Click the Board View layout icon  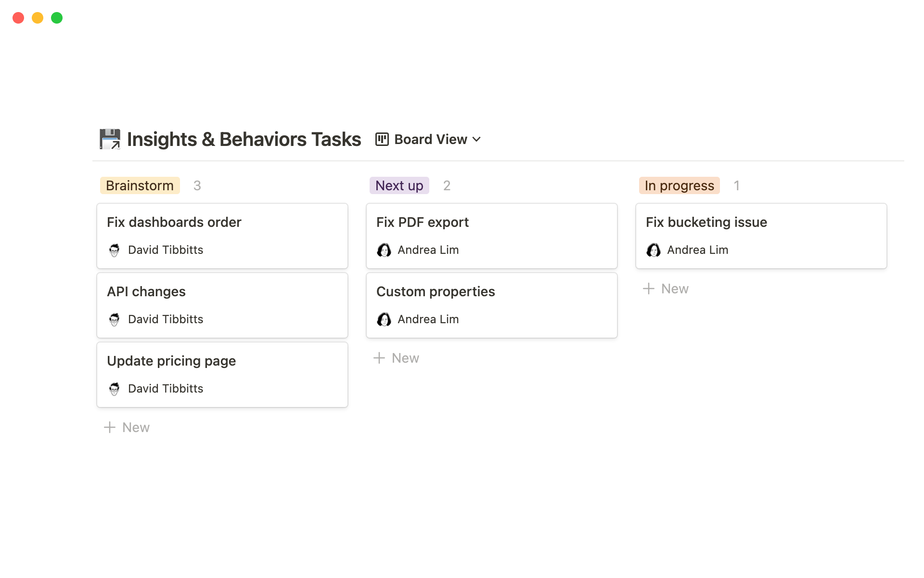pos(382,139)
